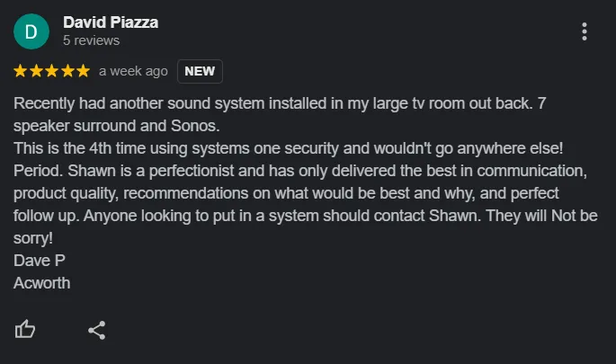This screenshot has width=616, height=364.
Task: Click the green D profile avatar
Action: pos(31,31)
